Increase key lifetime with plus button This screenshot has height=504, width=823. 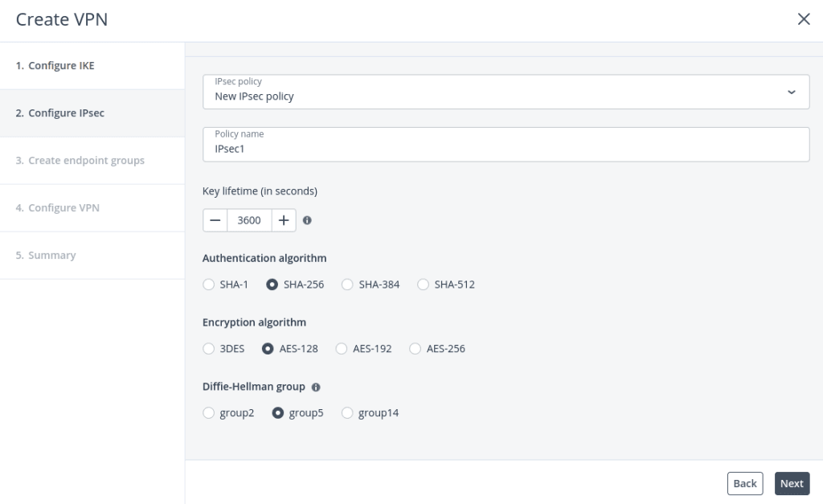(x=284, y=220)
